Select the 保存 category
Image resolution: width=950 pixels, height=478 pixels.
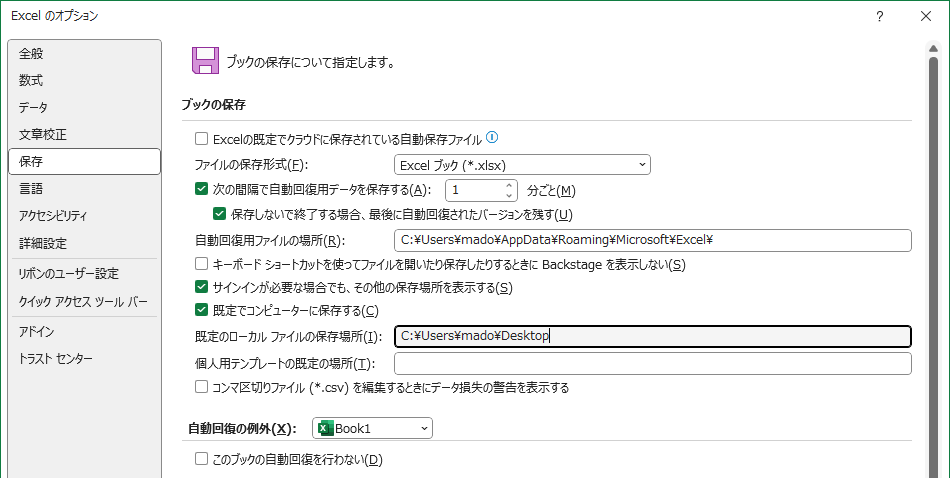click(x=84, y=162)
